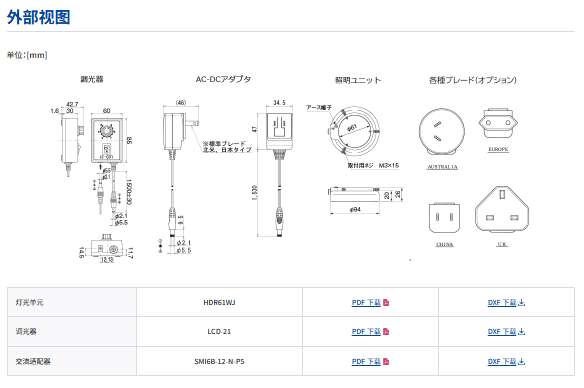Select the LCD-21 model cell
Image resolution: width=584 pixels, height=388 pixels.
pyautogui.click(x=219, y=331)
